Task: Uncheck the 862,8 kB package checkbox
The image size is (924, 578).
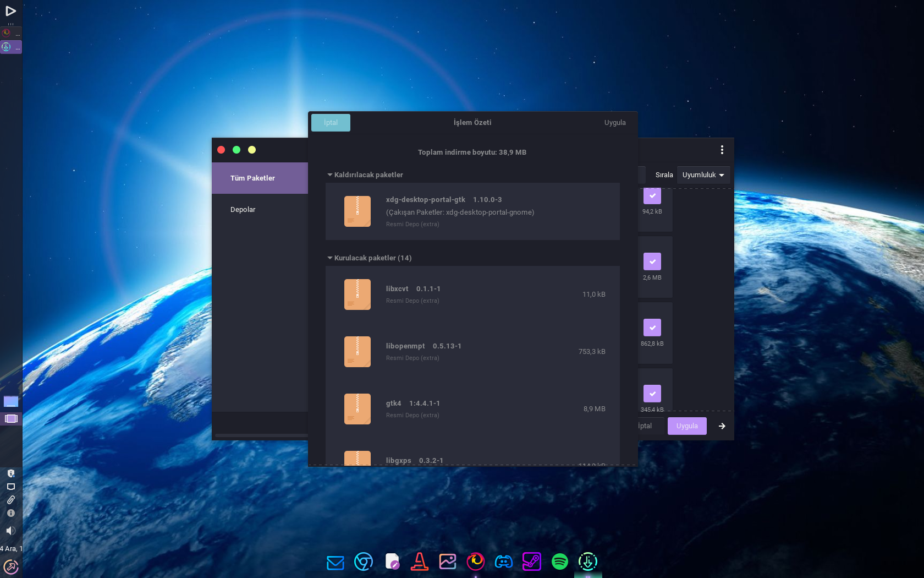Action: pyautogui.click(x=652, y=328)
